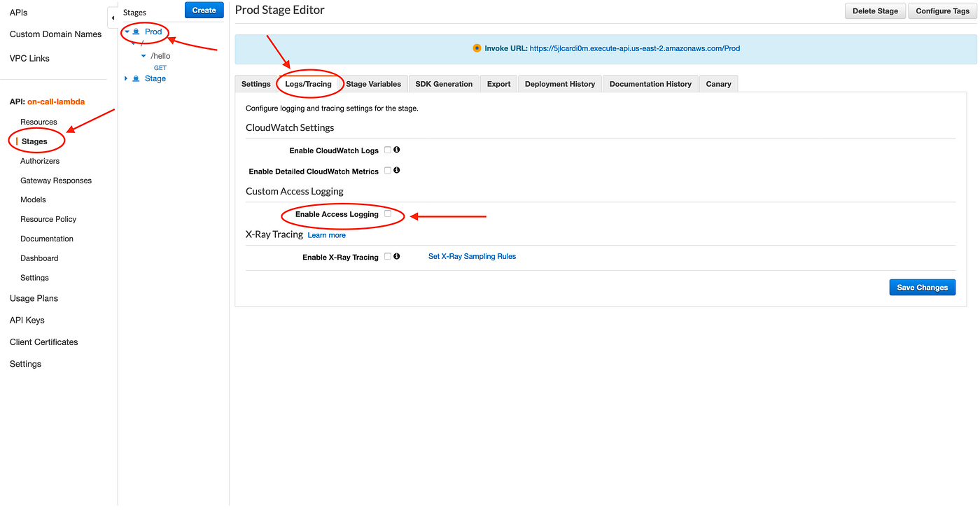The image size is (980, 513).
Task: Open Set X-Ray Sampling Rules
Action: [472, 256]
